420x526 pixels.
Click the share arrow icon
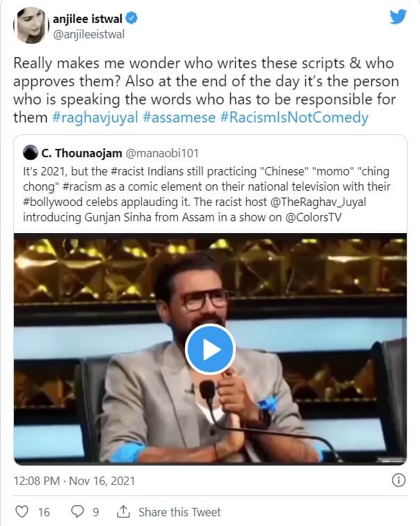tap(123, 511)
